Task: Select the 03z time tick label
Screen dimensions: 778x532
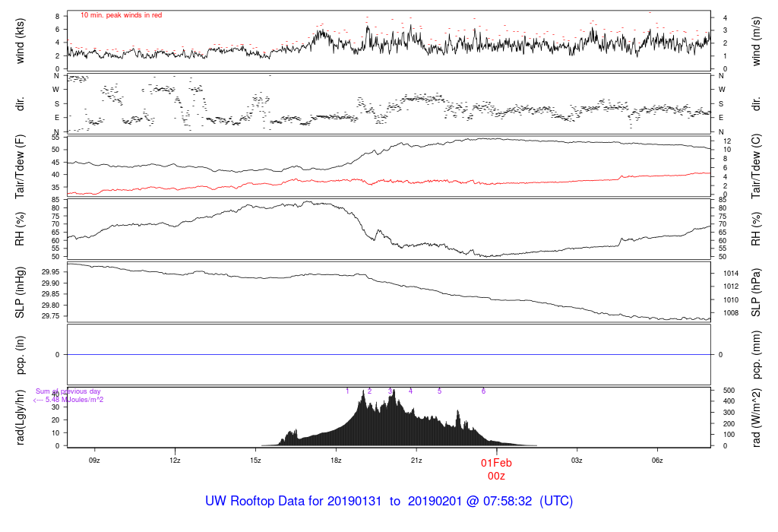Action: 577,461
